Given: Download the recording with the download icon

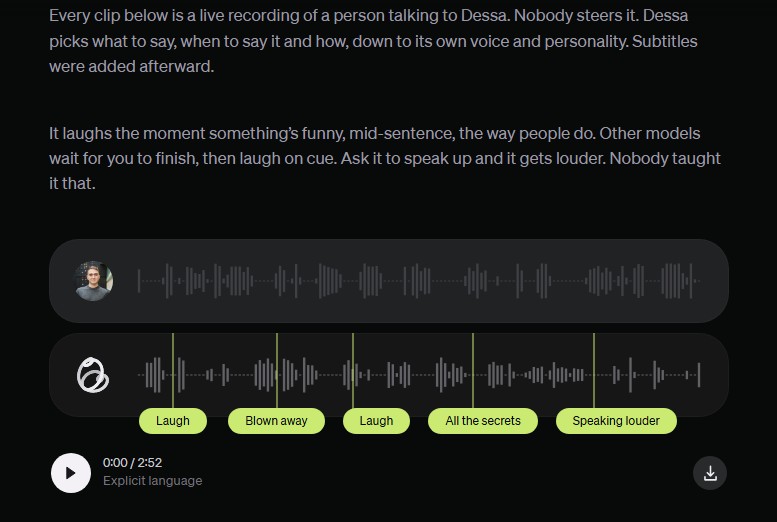Looking at the screenshot, I should click(710, 473).
